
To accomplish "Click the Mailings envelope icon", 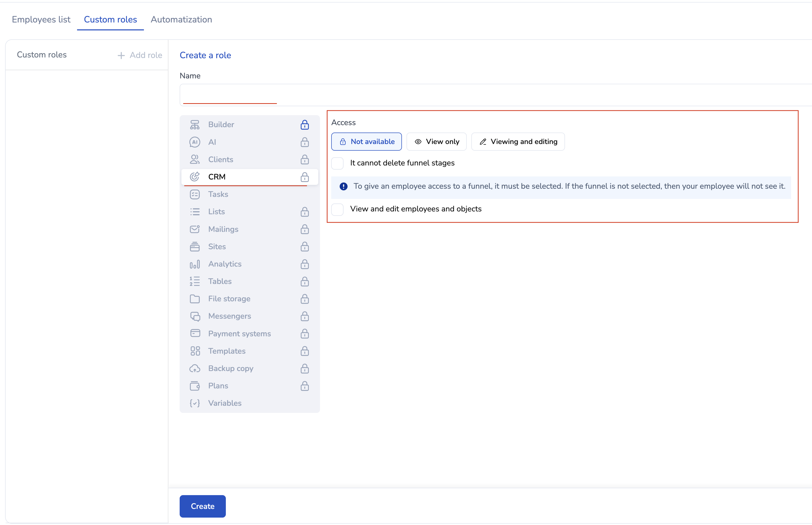I will pyautogui.click(x=194, y=229).
